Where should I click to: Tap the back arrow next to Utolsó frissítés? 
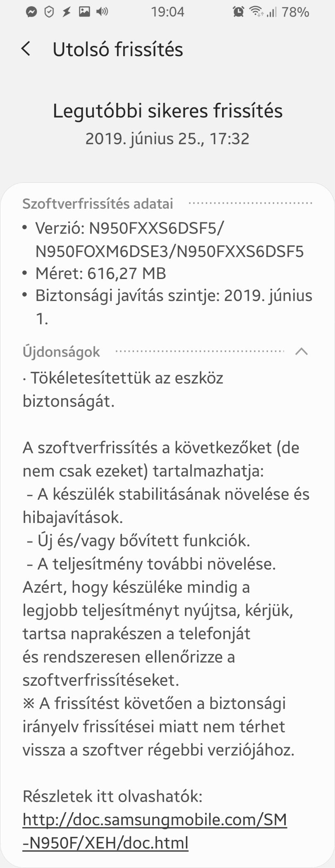pyautogui.click(x=26, y=49)
